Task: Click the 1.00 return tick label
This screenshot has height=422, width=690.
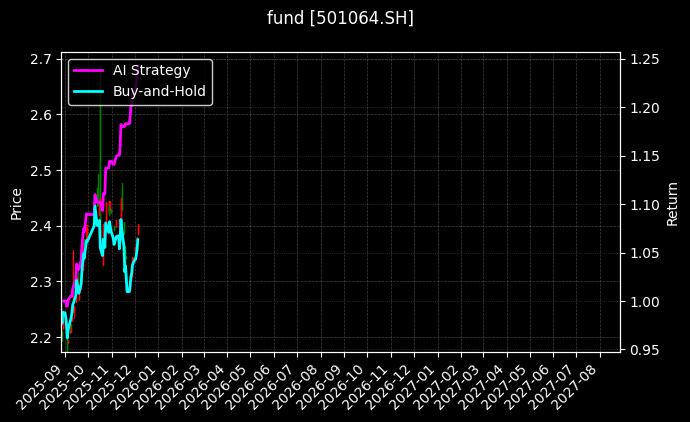Action: [645, 301]
